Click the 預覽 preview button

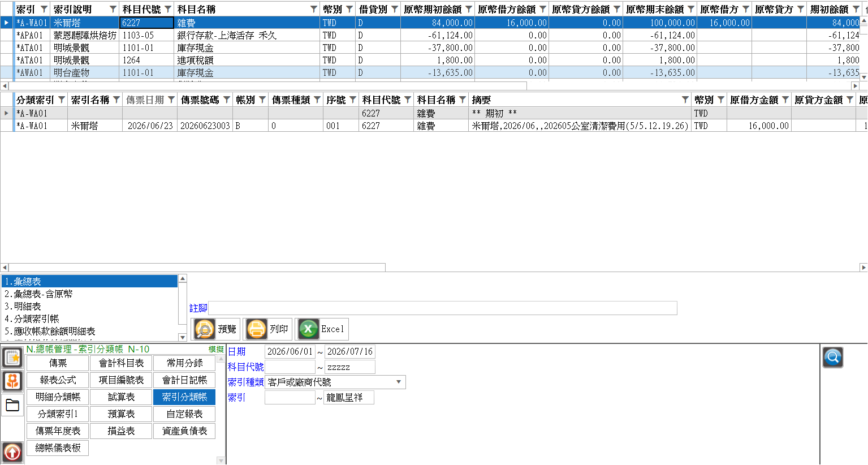(216, 329)
